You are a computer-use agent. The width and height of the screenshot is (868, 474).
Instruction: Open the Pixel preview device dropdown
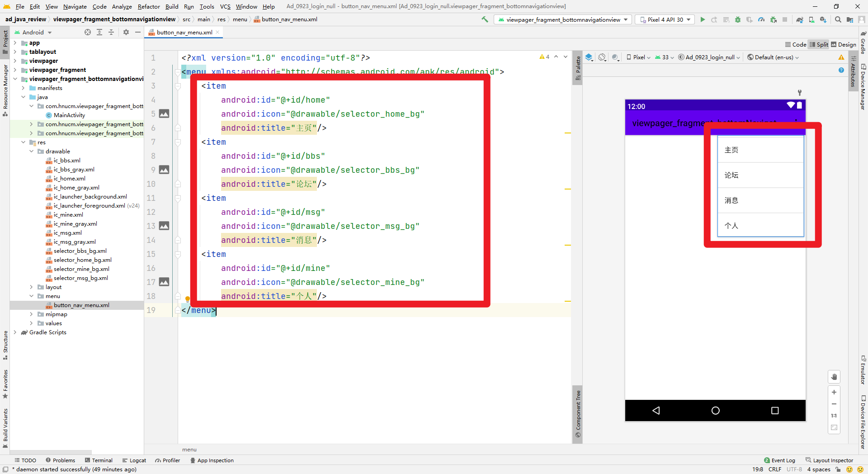[638, 57]
